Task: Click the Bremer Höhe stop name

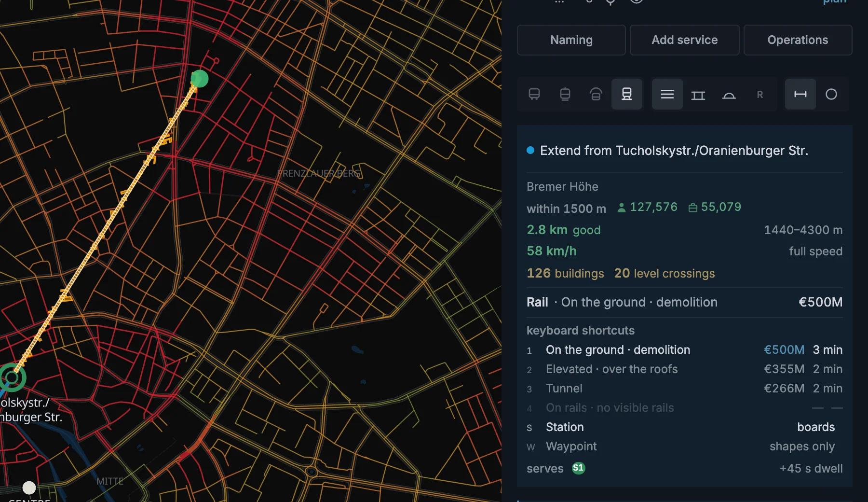Action: pos(562,187)
